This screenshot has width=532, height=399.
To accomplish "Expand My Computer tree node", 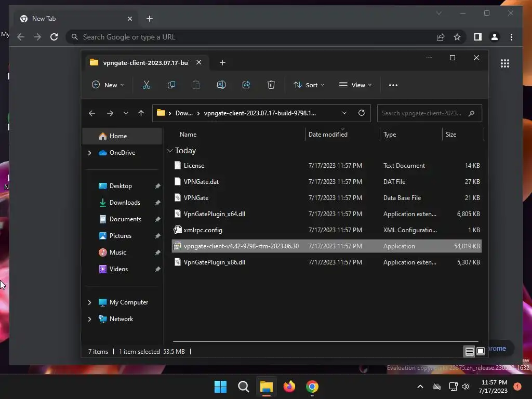I will 89,302.
